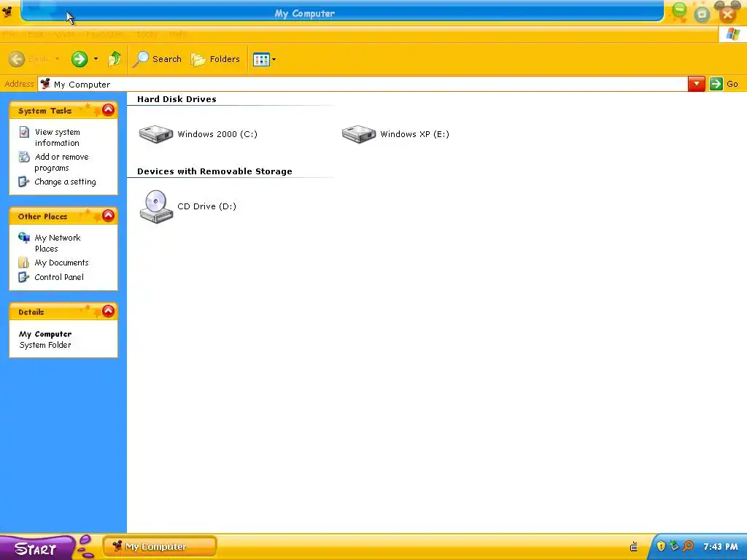Click the keyboard icon on taskbar
Viewport: 747px width, 560px height.
634,547
